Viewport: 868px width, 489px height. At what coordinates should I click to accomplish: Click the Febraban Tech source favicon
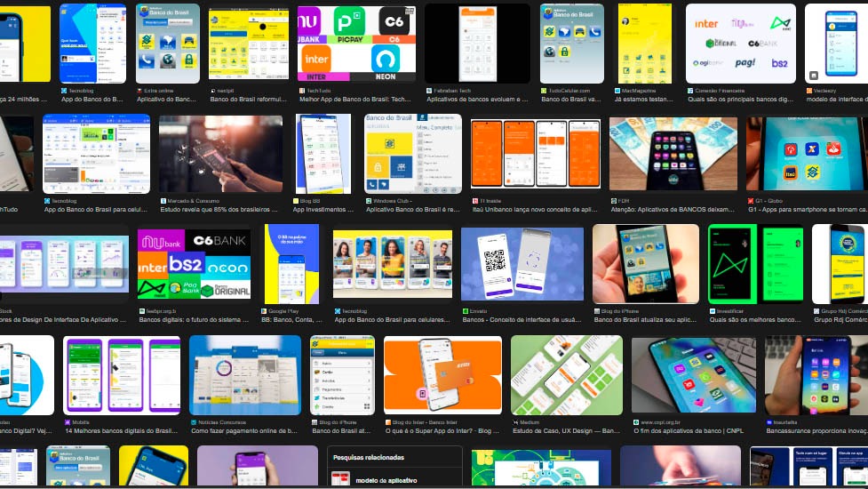[x=429, y=91]
